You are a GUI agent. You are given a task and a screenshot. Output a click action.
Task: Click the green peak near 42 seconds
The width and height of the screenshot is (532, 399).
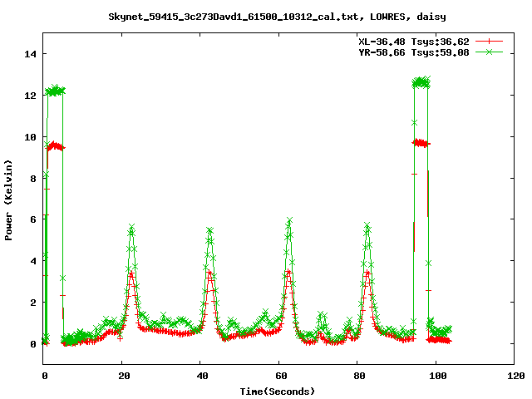(209, 231)
